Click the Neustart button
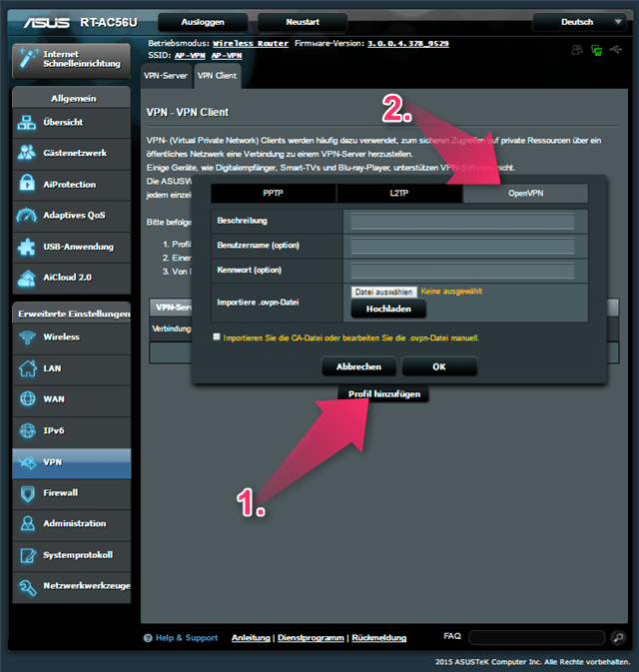This screenshot has width=639, height=672. [303, 22]
